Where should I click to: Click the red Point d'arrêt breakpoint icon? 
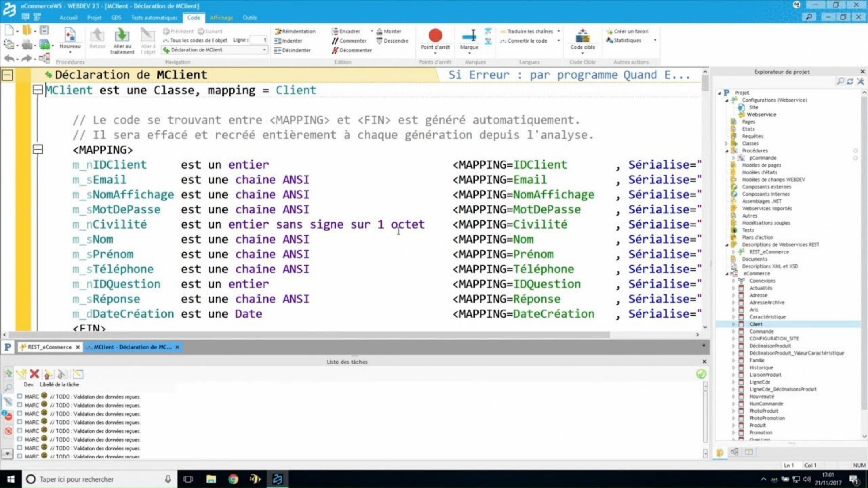tap(435, 36)
